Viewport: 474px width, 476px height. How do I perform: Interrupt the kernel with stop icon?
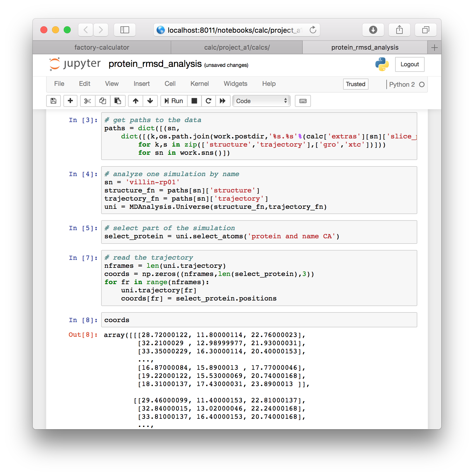coord(194,101)
